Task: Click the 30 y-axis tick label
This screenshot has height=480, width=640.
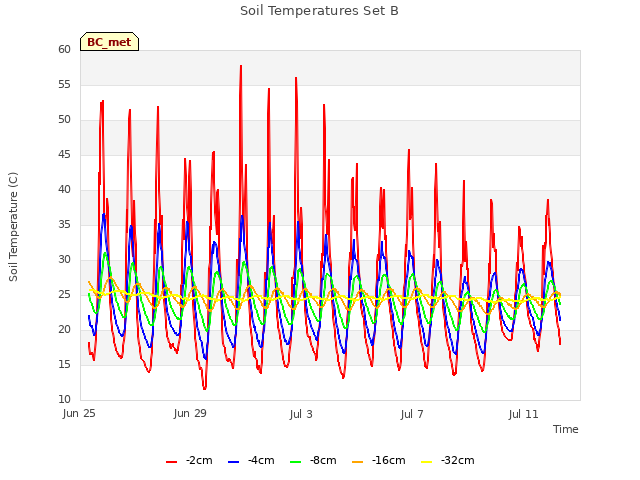Action: [x=64, y=259]
